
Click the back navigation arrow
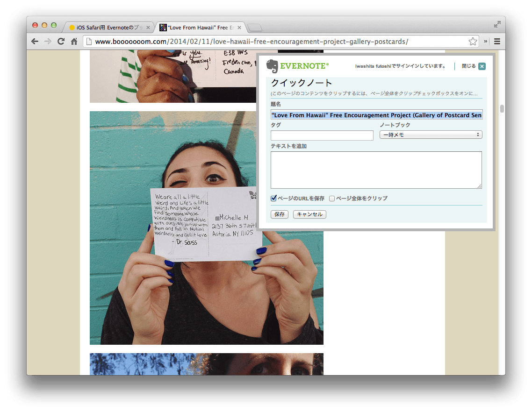click(x=35, y=41)
